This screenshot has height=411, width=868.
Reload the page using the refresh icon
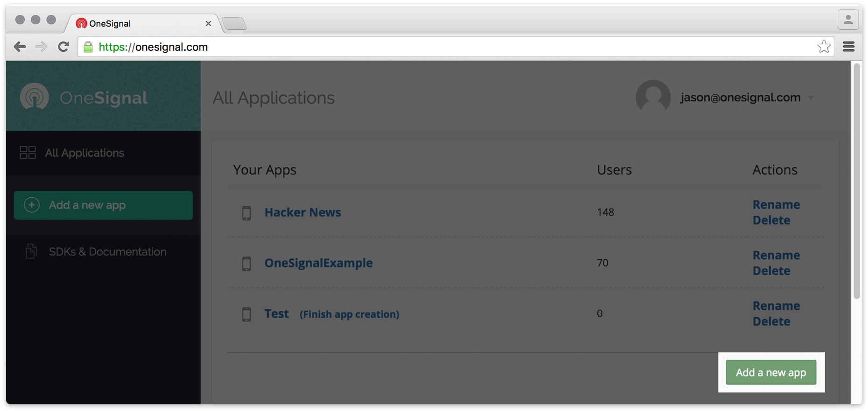[x=63, y=47]
